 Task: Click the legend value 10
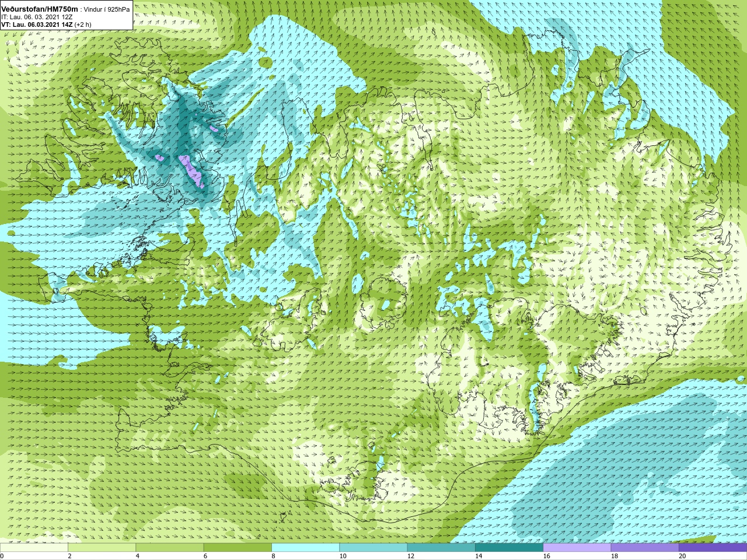tap(343, 556)
